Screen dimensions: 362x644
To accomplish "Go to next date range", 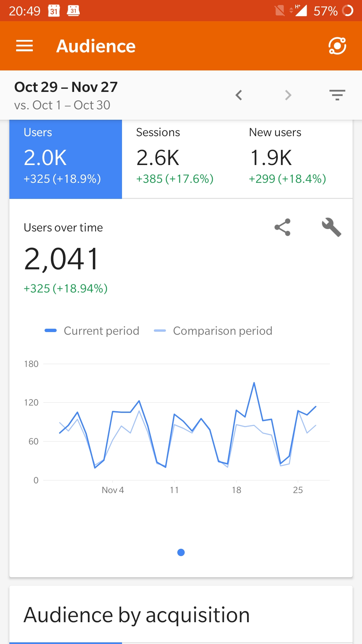I will pyautogui.click(x=288, y=95).
